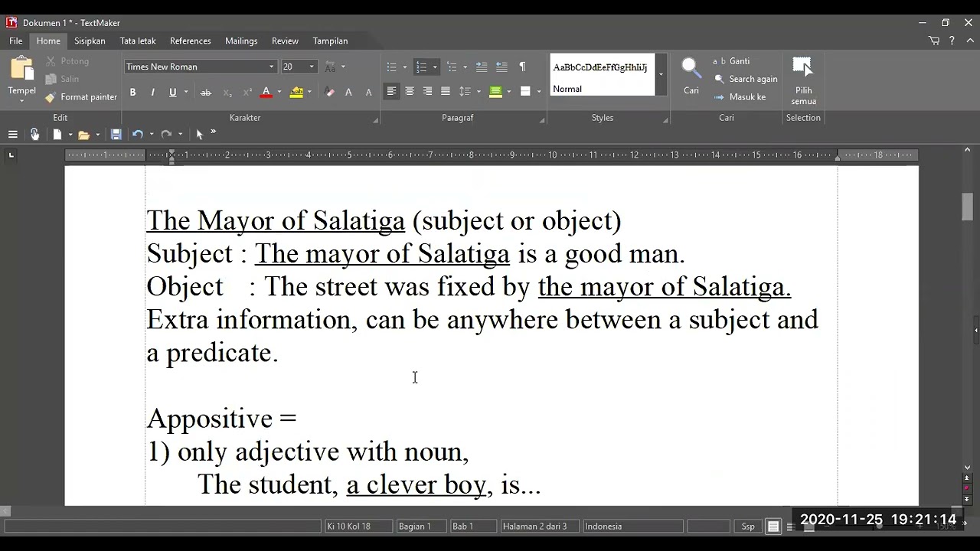Switch to the Sisipkan tab
Viewport: 980px width, 551px height.
point(90,41)
